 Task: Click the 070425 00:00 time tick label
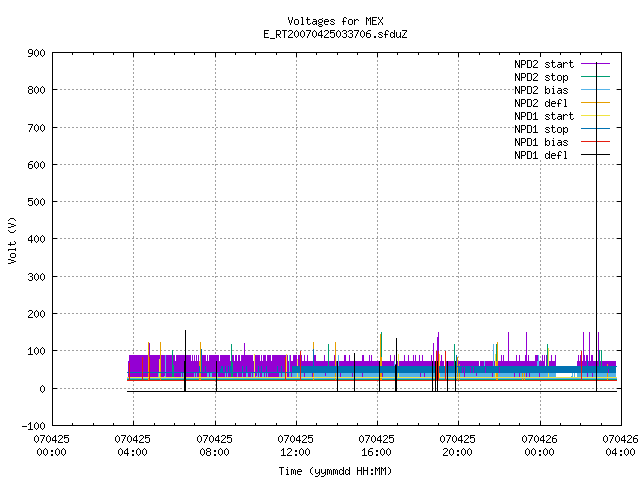[x=51, y=446]
